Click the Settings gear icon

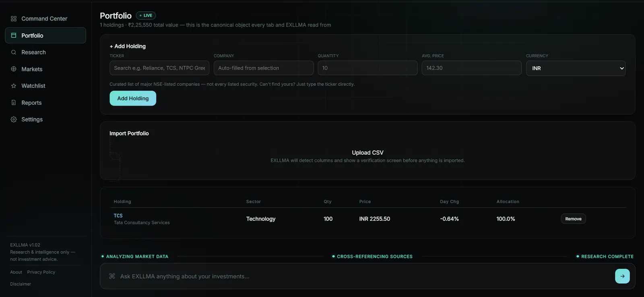(x=14, y=119)
